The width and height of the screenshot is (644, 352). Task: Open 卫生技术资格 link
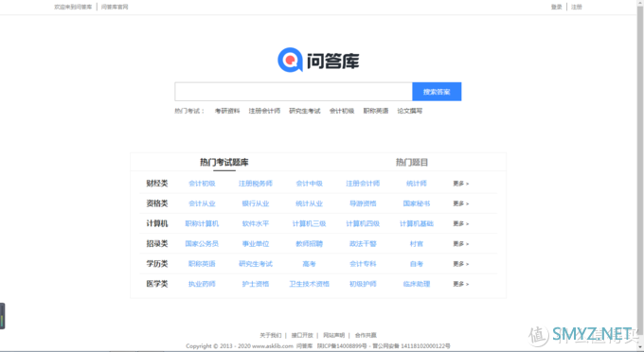[x=310, y=284]
